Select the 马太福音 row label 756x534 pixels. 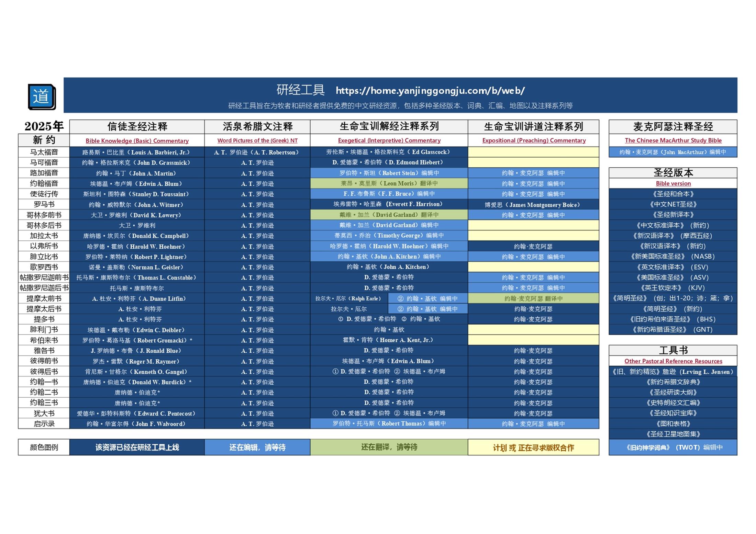pos(44,152)
